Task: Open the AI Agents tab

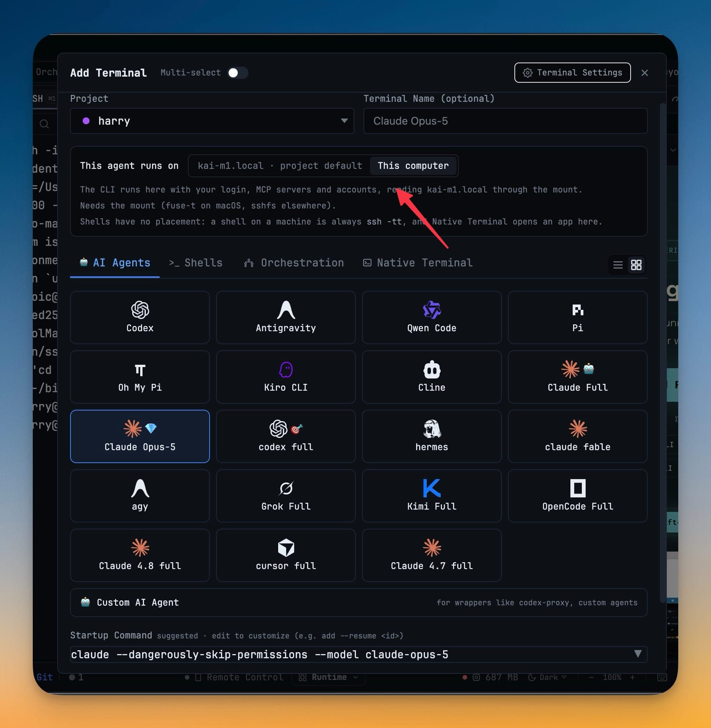Action: (x=115, y=263)
